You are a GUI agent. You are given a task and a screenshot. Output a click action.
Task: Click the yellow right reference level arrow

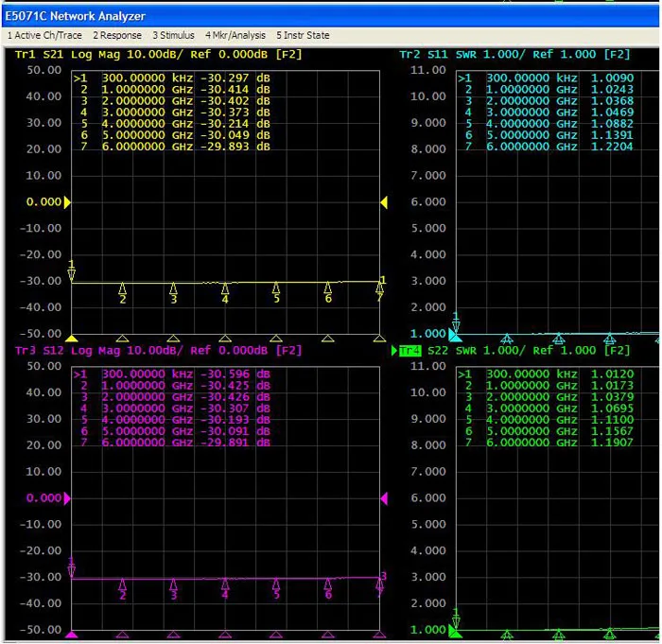pyautogui.click(x=384, y=202)
